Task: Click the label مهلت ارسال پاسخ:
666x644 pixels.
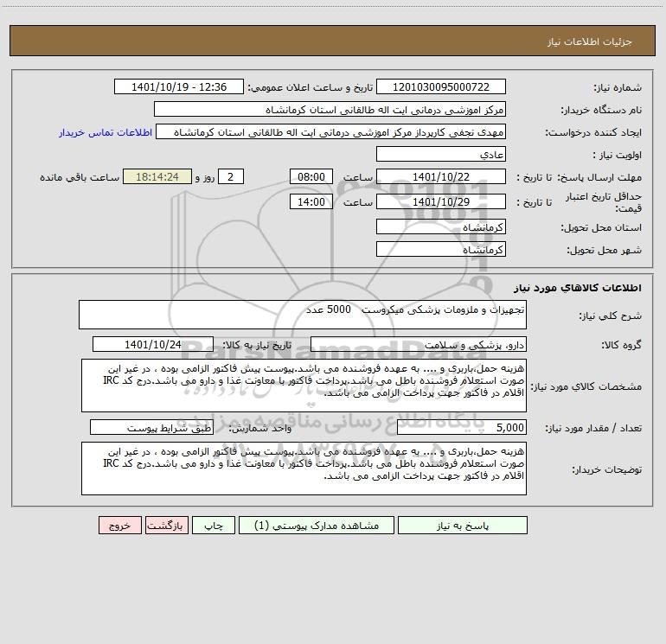Action: click(599, 177)
